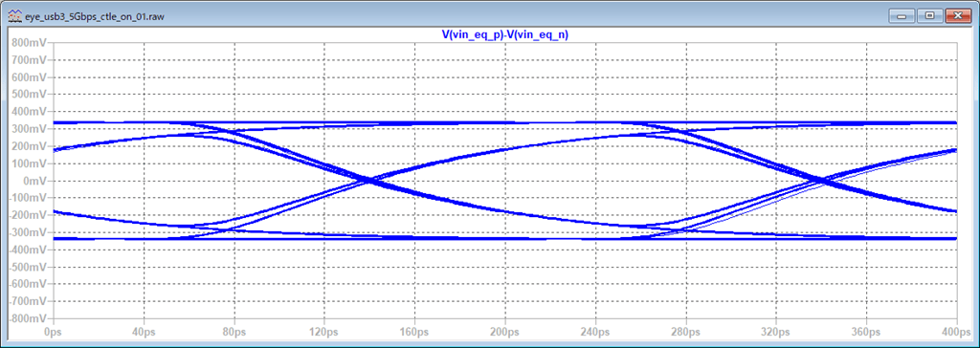Image resolution: width=980 pixels, height=348 pixels.
Task: Minimize the eye_usb3 waveform window
Action: click(x=902, y=15)
